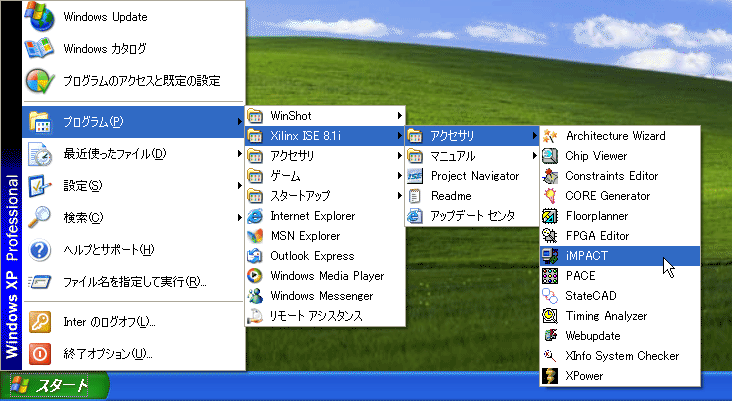Click the StateCAD icon
Viewport: 732px width, 401px height.
(549, 296)
